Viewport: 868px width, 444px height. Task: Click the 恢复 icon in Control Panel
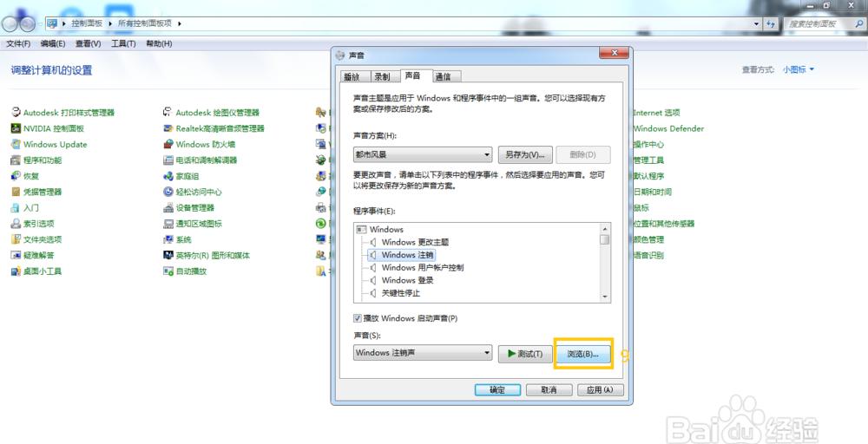[16, 176]
